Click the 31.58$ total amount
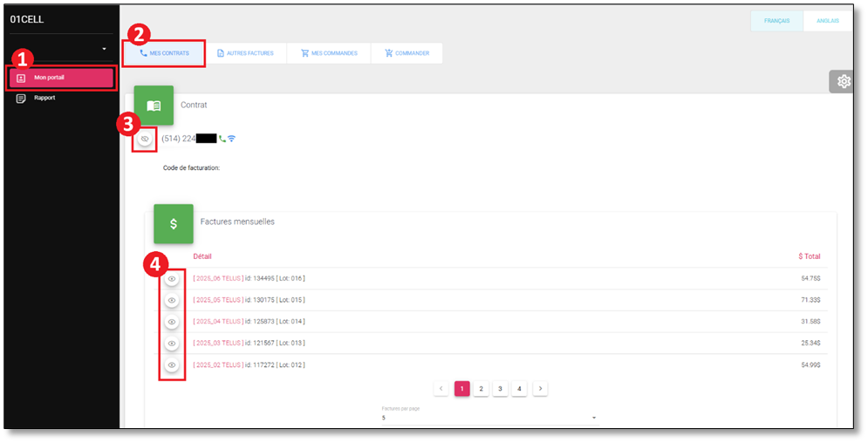 point(810,321)
